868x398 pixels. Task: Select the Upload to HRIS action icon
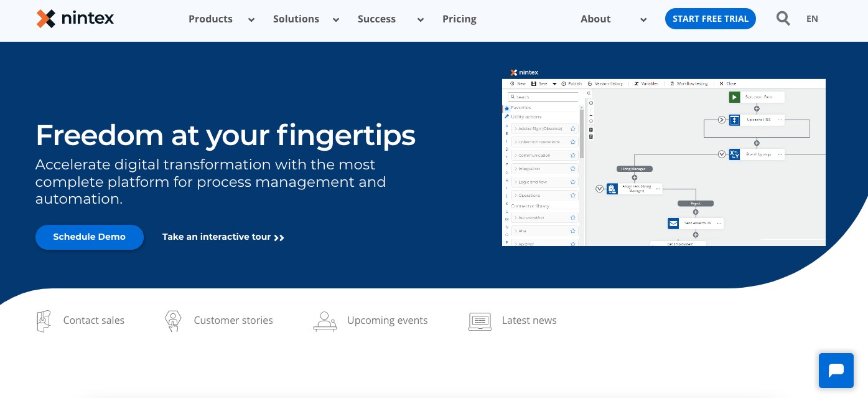click(x=734, y=120)
